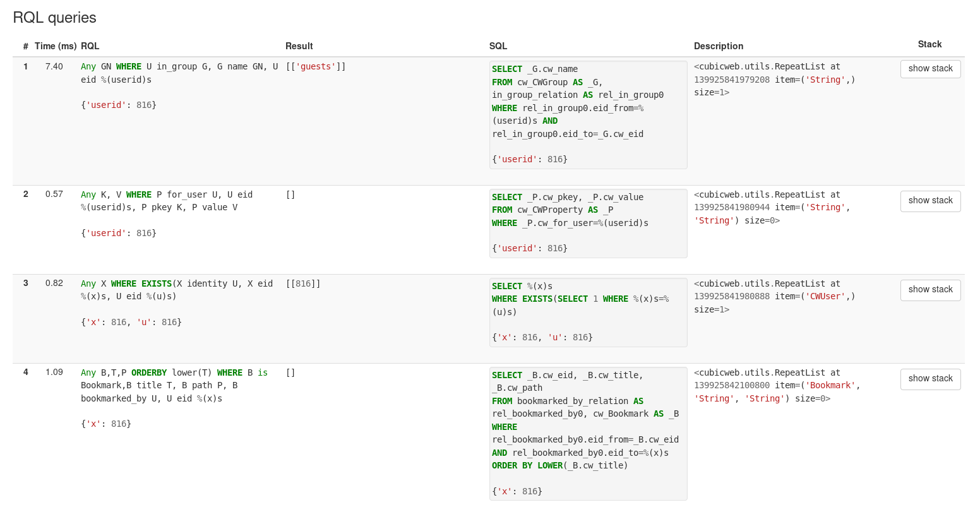Click RQL text 'Any K, V WHERE P for_user U'
Screen dimensions: 980x512
click(x=167, y=201)
